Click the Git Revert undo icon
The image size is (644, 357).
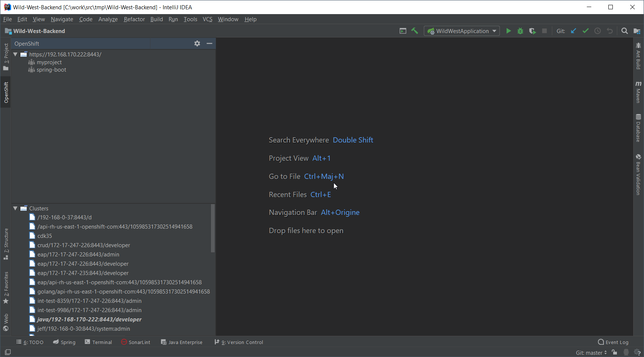[x=609, y=31]
